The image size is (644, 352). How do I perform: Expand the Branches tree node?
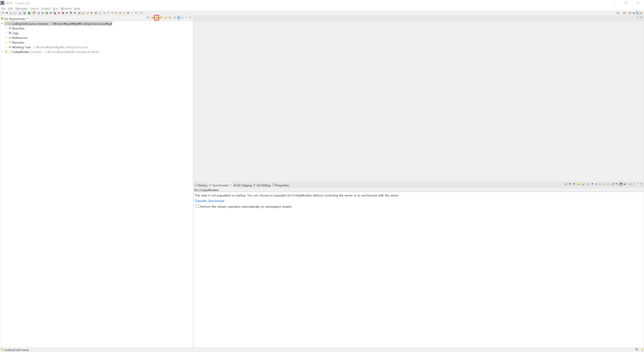[x=6, y=28]
